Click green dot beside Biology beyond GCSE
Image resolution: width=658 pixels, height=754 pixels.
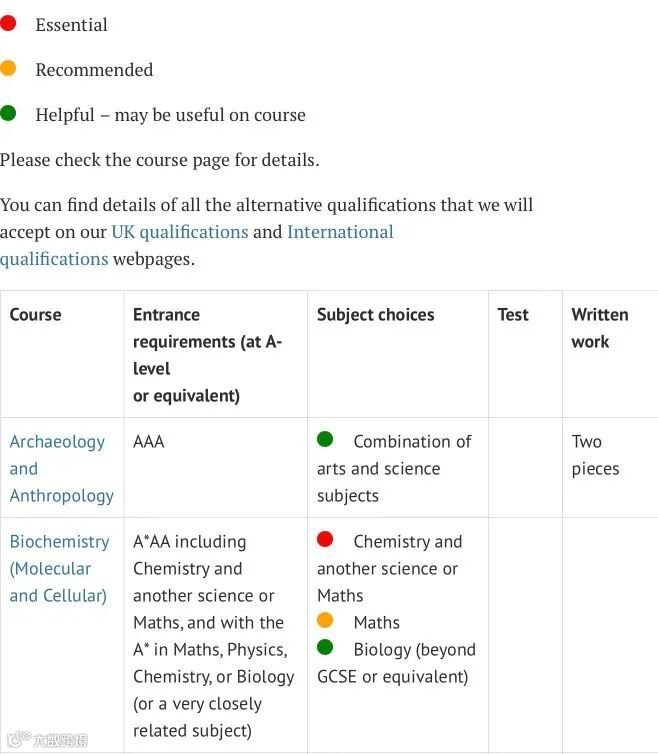tap(325, 647)
